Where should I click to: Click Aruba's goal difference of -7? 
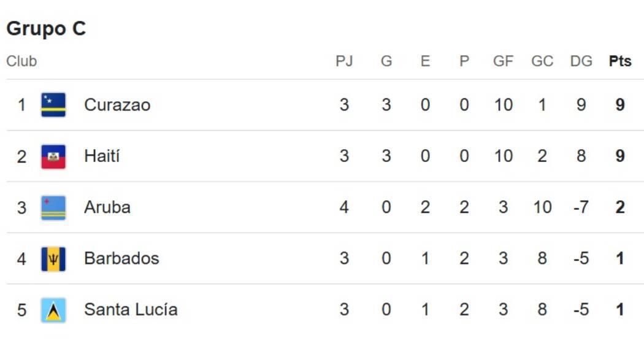580,207
